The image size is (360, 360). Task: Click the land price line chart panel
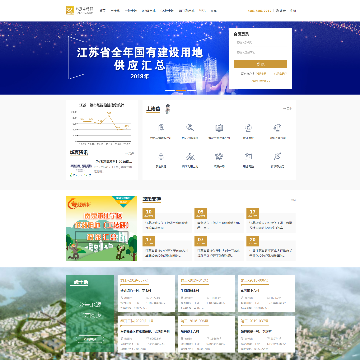point(102,124)
